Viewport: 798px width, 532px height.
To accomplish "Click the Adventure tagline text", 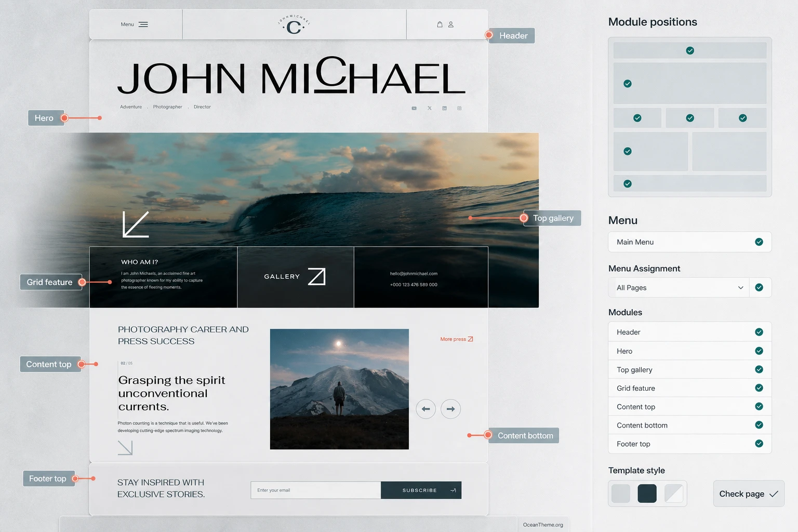I will tap(131, 107).
